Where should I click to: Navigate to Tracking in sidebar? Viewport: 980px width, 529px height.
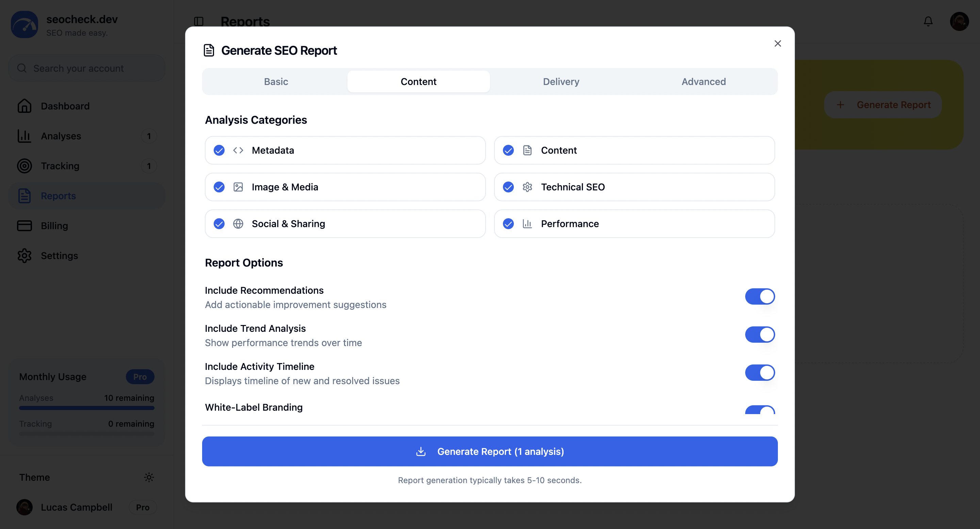point(87,166)
